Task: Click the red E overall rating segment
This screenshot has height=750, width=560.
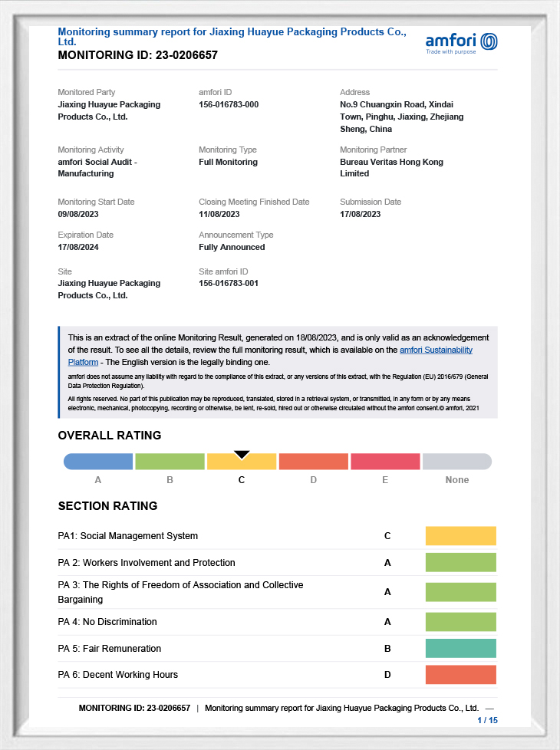Action: point(385,462)
